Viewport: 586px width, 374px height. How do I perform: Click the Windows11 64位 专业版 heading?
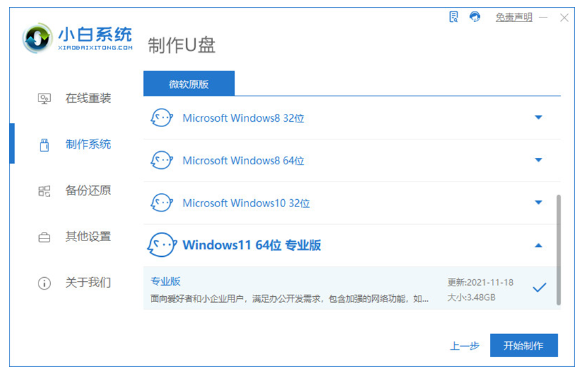252,245
